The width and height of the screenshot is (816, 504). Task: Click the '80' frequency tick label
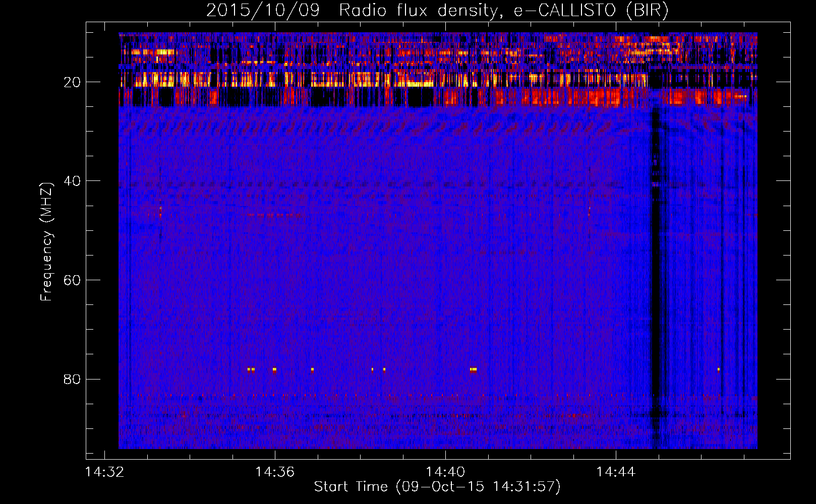(x=72, y=379)
